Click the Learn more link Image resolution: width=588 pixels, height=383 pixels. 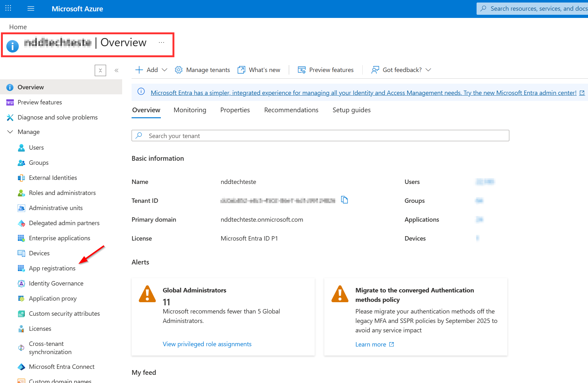tap(370, 344)
